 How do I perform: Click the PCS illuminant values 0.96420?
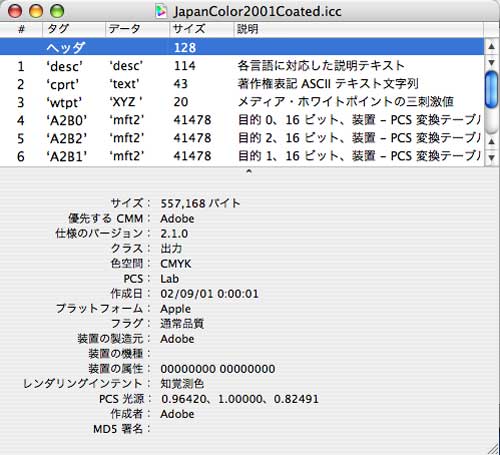tap(240, 399)
